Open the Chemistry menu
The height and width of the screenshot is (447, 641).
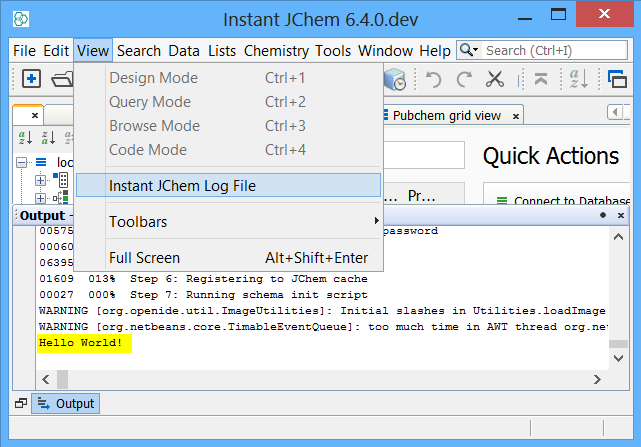coord(276,50)
